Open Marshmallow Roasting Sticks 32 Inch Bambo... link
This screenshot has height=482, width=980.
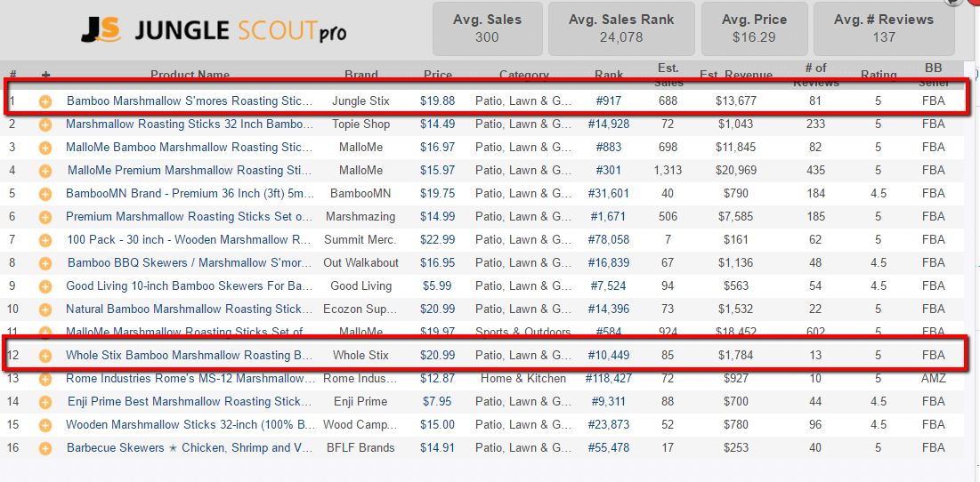(190, 125)
